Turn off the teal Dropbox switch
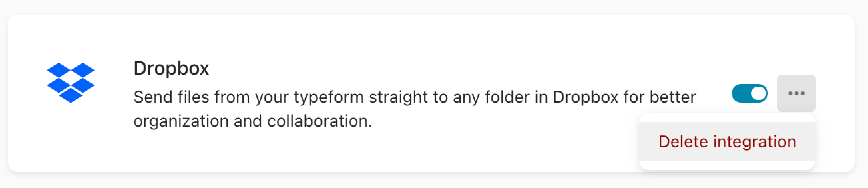 pos(750,93)
